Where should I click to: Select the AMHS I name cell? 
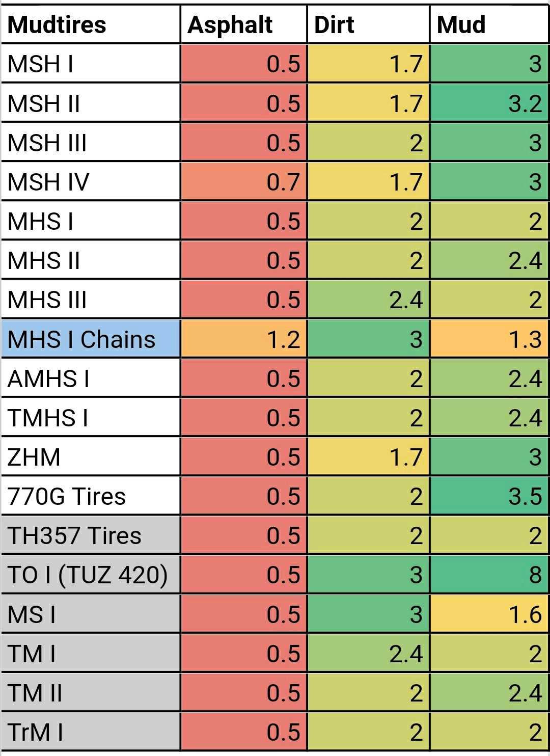click(91, 379)
